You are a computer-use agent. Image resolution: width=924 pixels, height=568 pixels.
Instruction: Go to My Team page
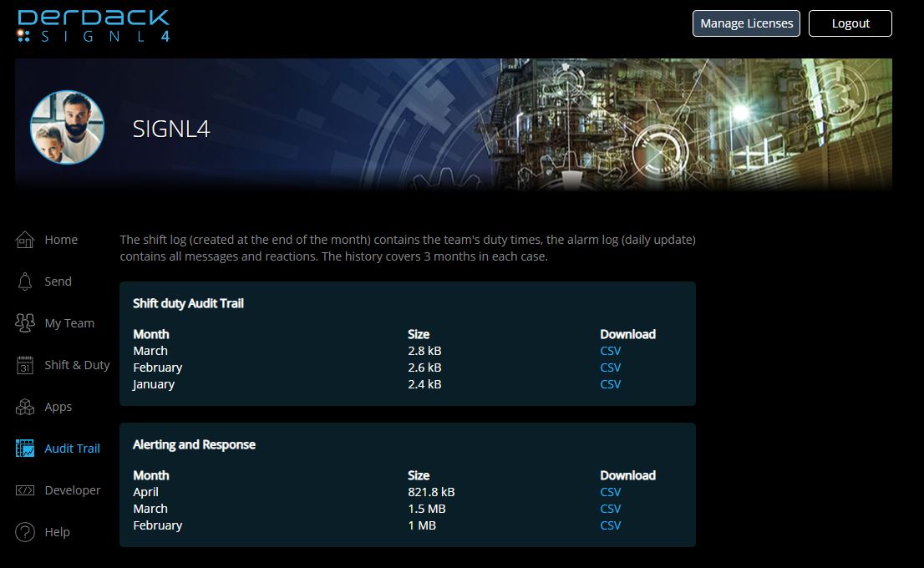pyautogui.click(x=69, y=323)
